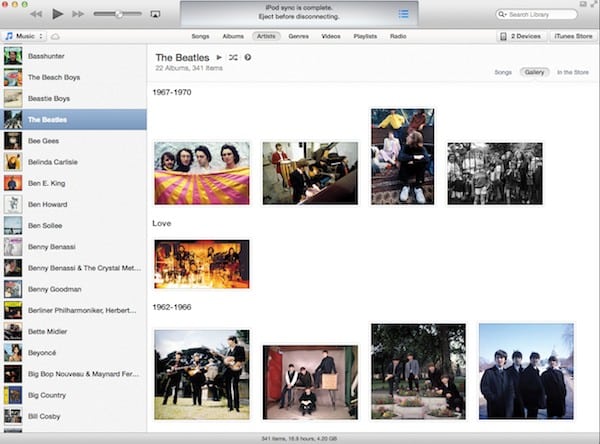600x444 pixels.
Task: Click the fullscreen arrows icon at window corner
Action: tap(595, 4)
